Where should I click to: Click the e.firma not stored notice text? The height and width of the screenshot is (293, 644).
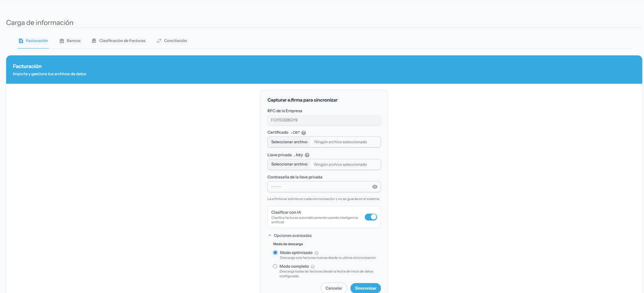(323, 199)
